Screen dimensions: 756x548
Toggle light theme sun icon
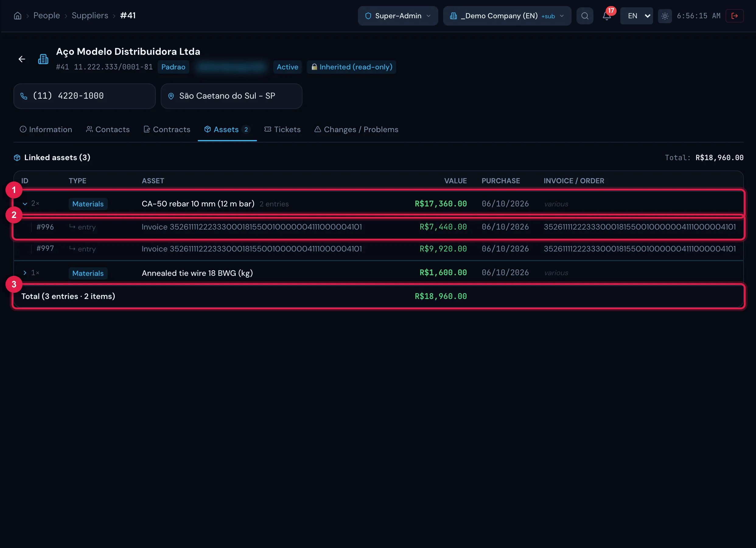point(665,16)
